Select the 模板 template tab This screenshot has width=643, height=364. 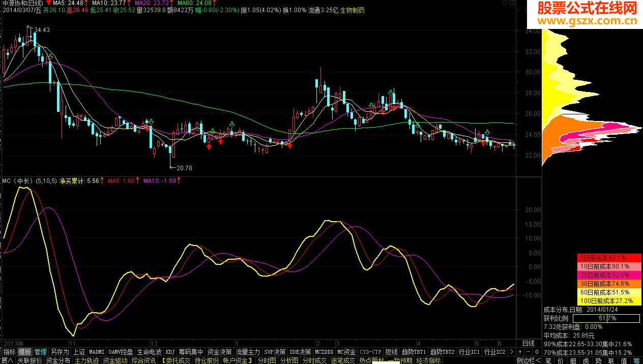click(25, 352)
